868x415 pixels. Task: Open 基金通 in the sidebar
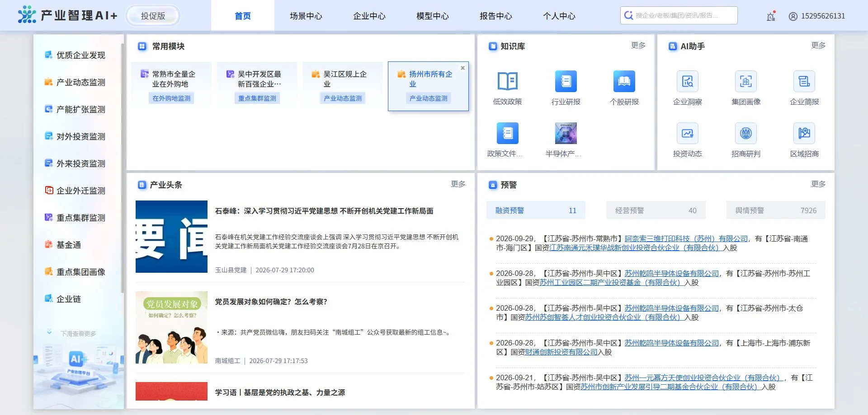click(x=63, y=245)
